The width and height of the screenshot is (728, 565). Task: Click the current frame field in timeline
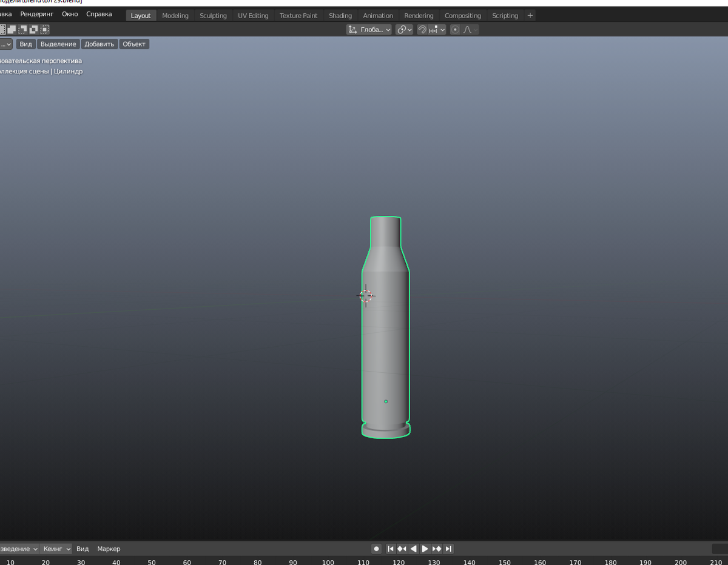pyautogui.click(x=720, y=549)
